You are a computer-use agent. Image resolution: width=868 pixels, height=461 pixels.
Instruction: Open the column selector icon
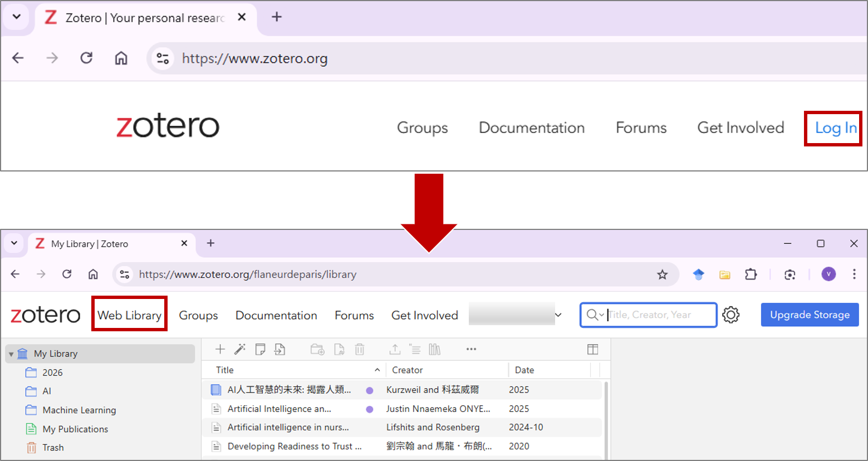[x=592, y=349]
